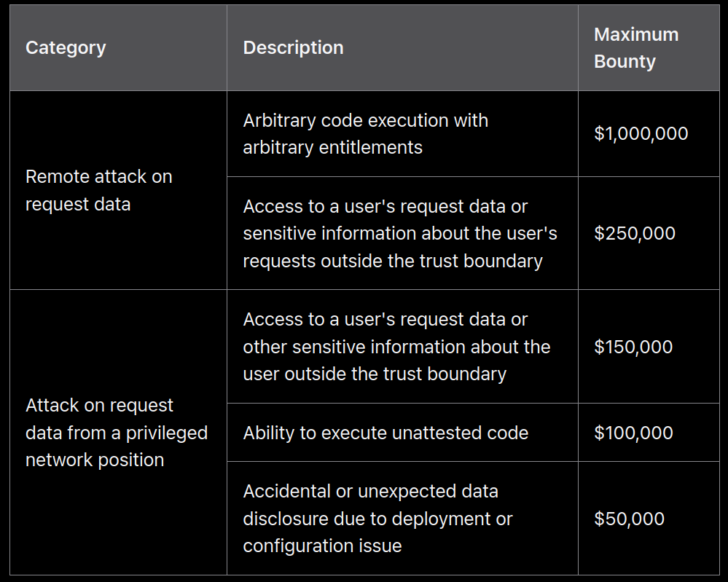Click the description cell for the $250,000 bounty
The width and height of the screenshot is (728, 582).
click(399, 233)
